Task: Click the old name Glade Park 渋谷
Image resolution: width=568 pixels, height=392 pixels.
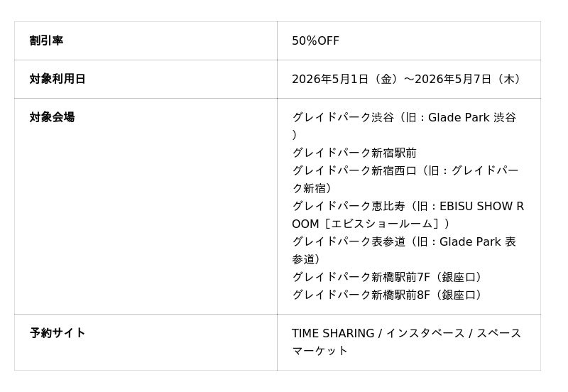Action: 477,118
